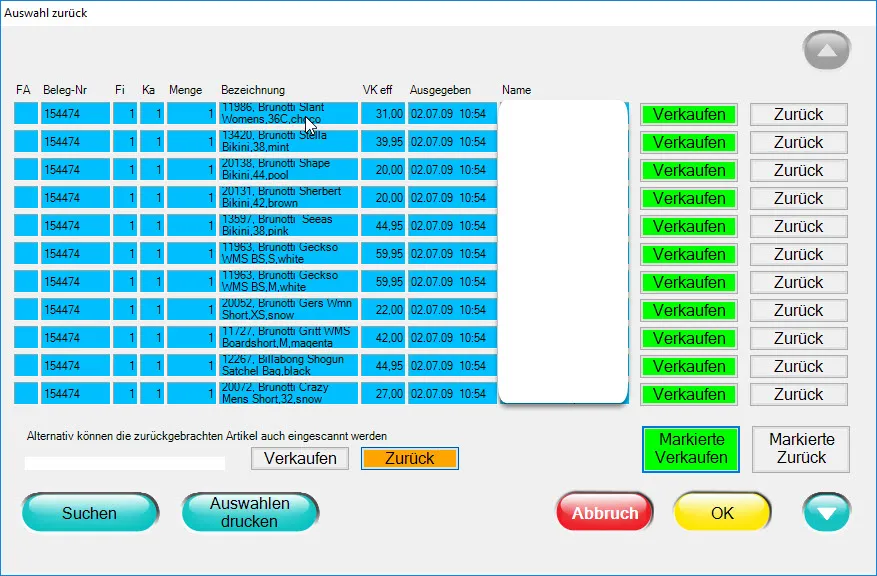Mark the FA cell of first row
The height and width of the screenshot is (576, 877).
25,114
